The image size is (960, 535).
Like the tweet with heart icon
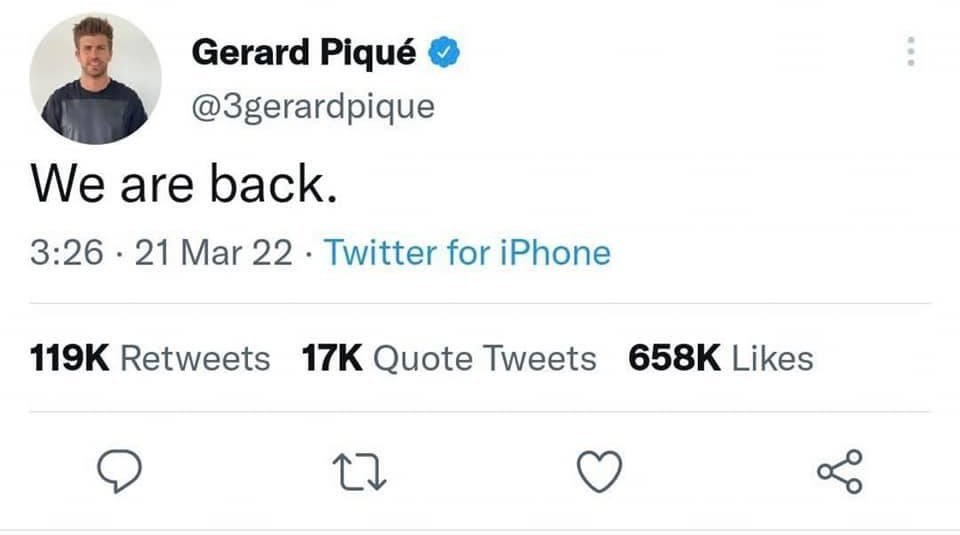click(x=599, y=472)
